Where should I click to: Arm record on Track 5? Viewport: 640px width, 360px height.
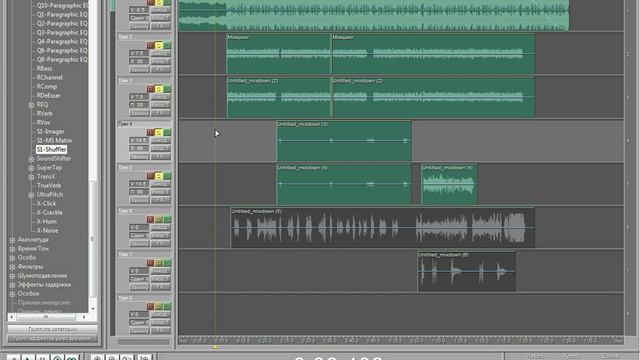pos(150,176)
